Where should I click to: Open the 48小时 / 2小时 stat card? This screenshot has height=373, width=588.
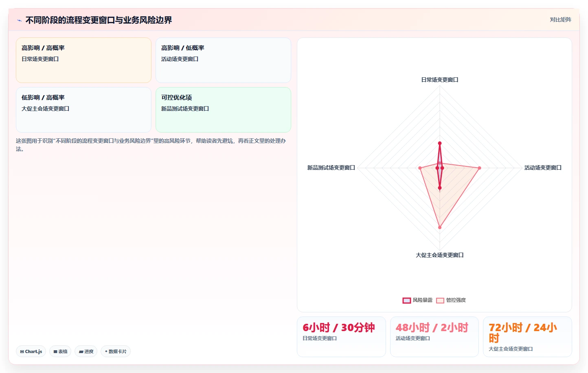click(434, 337)
